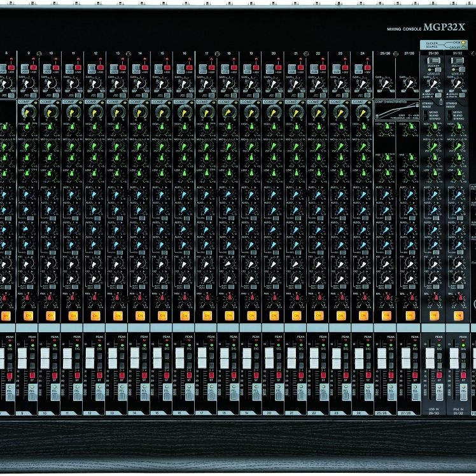
Task: Assign channel 19 to ST bus
Action: click(x=255, y=375)
